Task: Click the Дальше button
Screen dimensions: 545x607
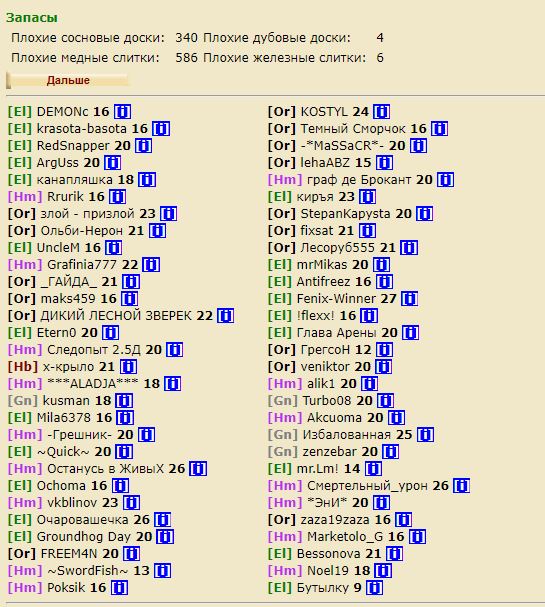Action: point(67,80)
